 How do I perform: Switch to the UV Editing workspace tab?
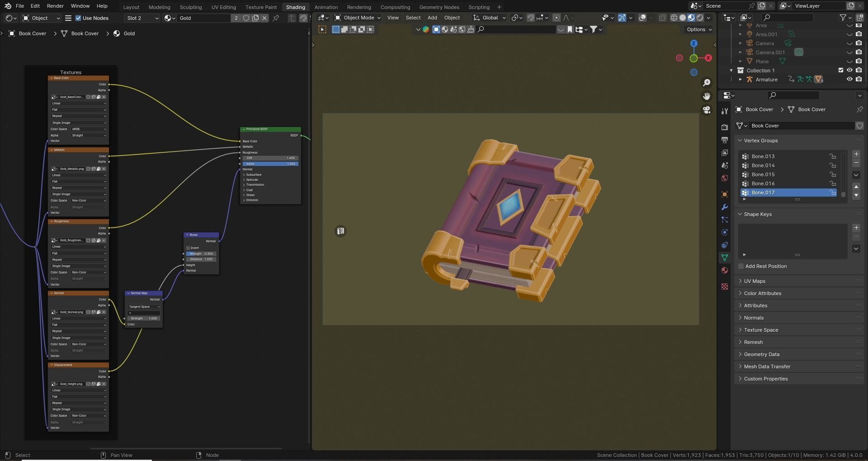pos(223,7)
